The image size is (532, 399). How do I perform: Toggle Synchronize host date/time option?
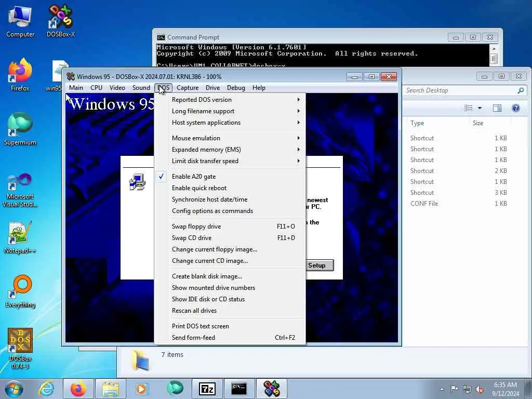pyautogui.click(x=230, y=199)
